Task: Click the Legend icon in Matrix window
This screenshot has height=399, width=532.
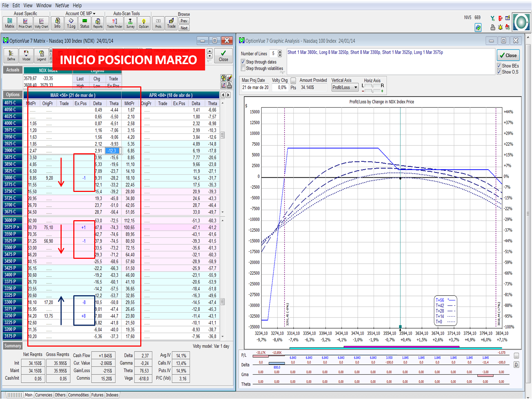Action: 41,55
